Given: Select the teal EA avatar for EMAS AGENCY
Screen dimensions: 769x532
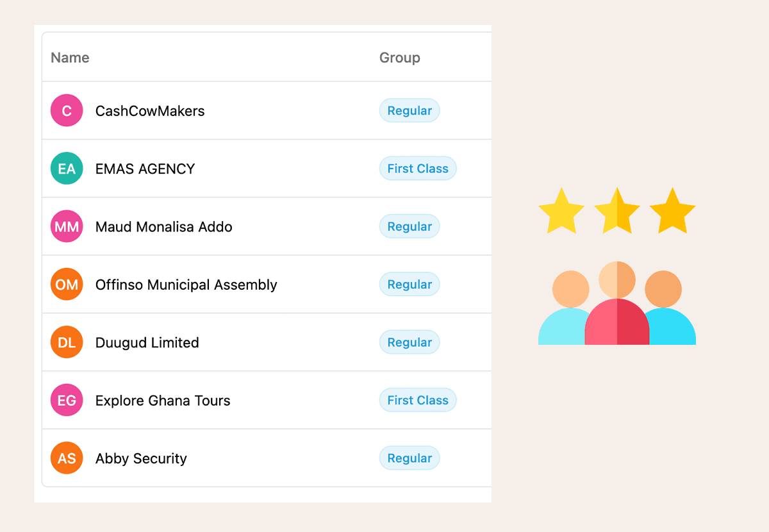Looking at the screenshot, I should pyautogui.click(x=67, y=168).
